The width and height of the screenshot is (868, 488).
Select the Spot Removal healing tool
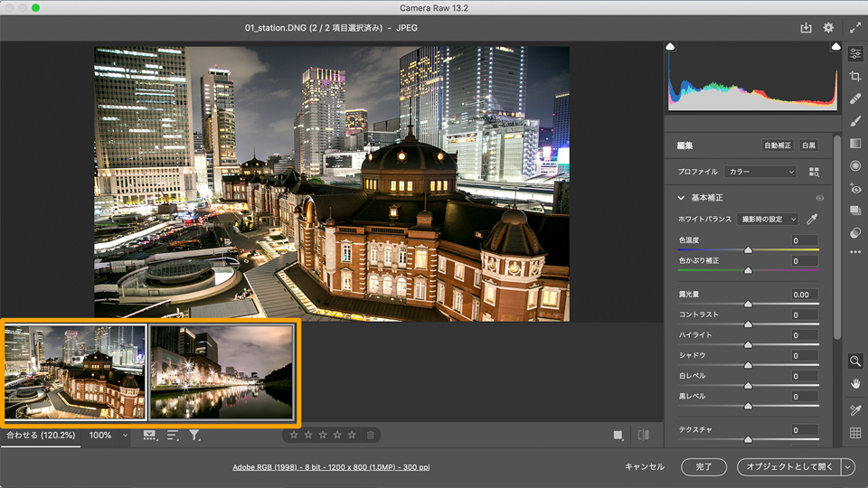[855, 99]
